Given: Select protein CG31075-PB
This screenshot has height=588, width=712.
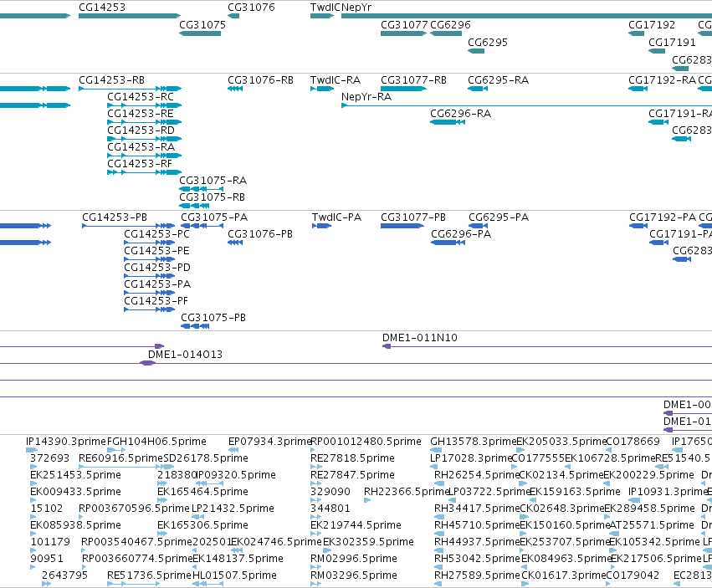Looking at the screenshot, I should [x=213, y=318].
